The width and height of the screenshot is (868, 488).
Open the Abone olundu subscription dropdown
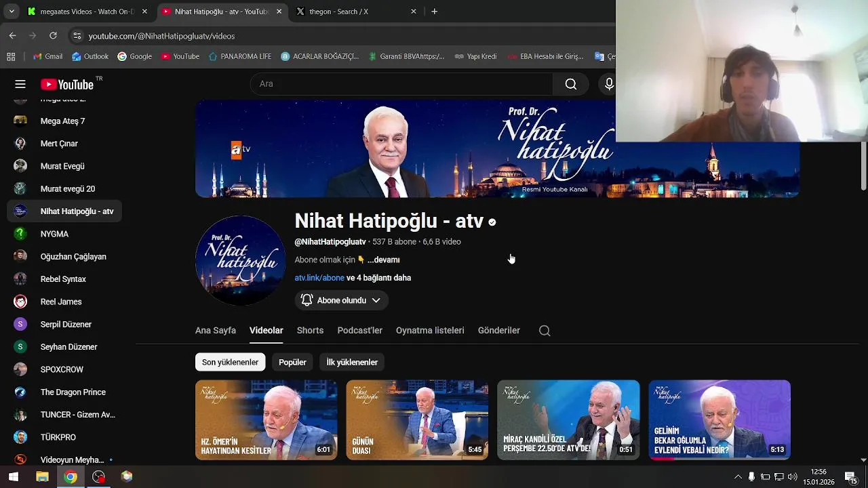click(x=341, y=300)
